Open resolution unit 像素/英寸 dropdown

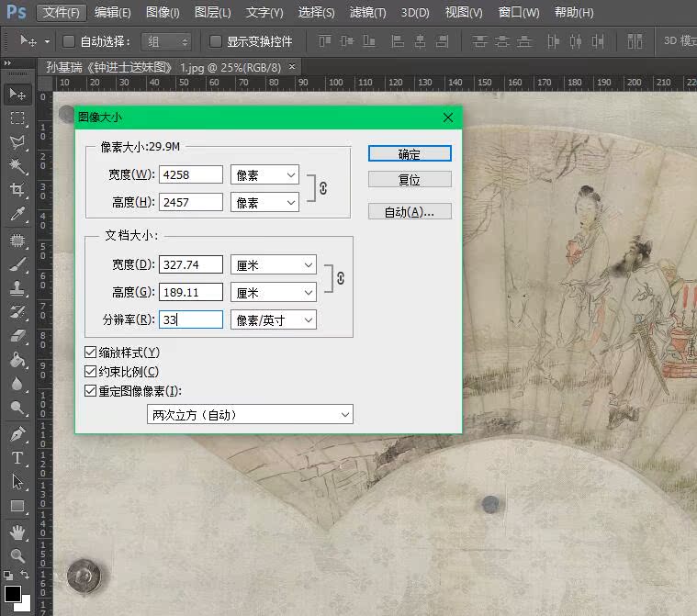tap(274, 320)
